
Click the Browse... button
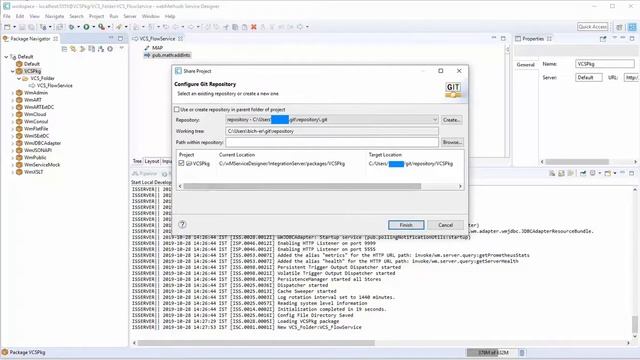click(x=452, y=142)
